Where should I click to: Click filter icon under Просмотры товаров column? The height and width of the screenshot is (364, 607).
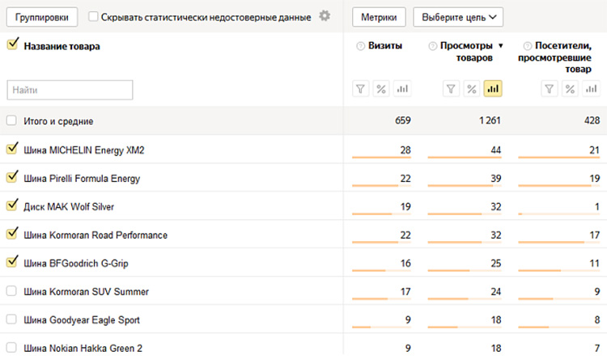click(x=452, y=89)
